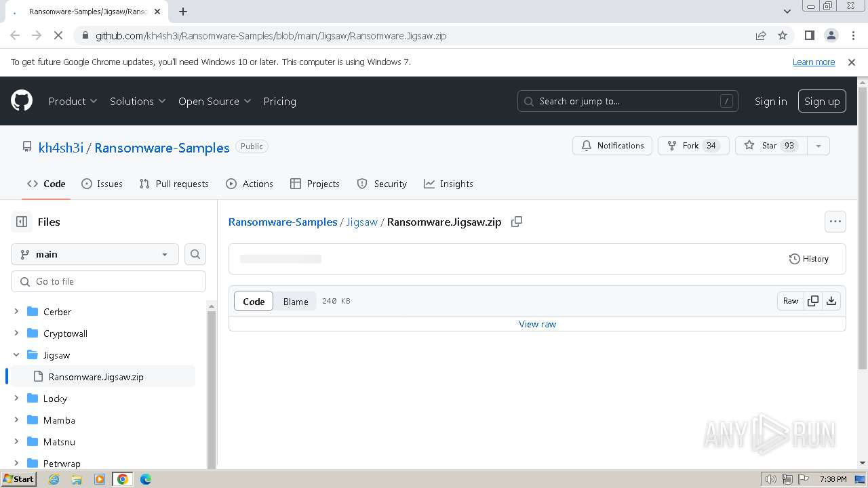Open Internet Explorer from taskbar
Image resolution: width=868 pixels, height=488 pixels.
54,479
